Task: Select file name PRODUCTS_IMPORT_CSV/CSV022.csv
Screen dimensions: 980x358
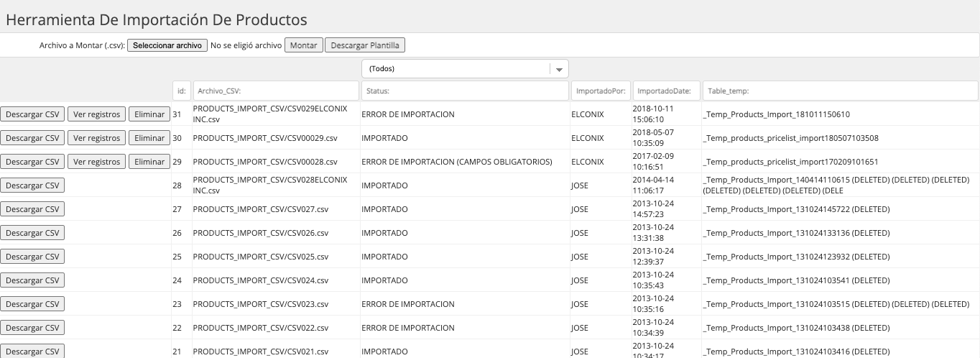Action: [x=261, y=328]
